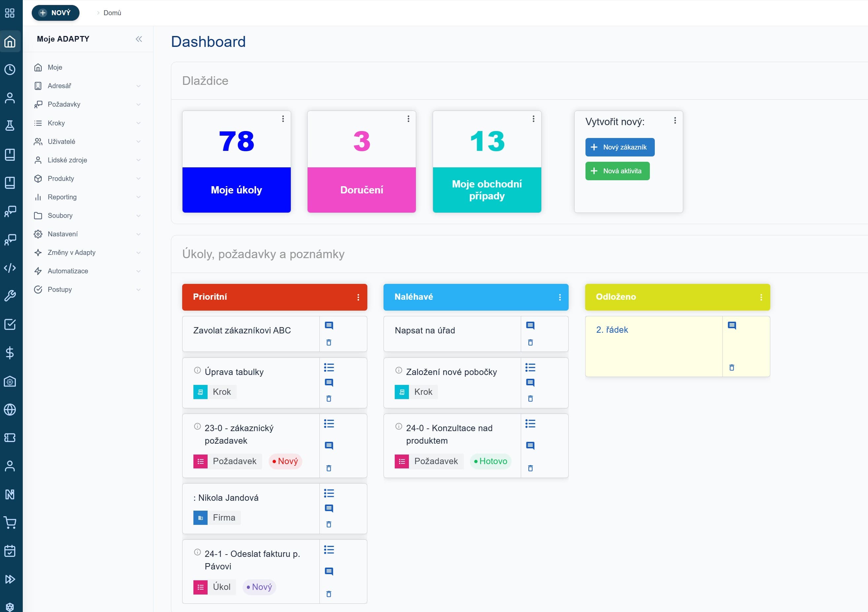Screen dimensions: 868x612
Task: Open the three-dot menu on Vytvořit nový tile
Action: tap(675, 120)
